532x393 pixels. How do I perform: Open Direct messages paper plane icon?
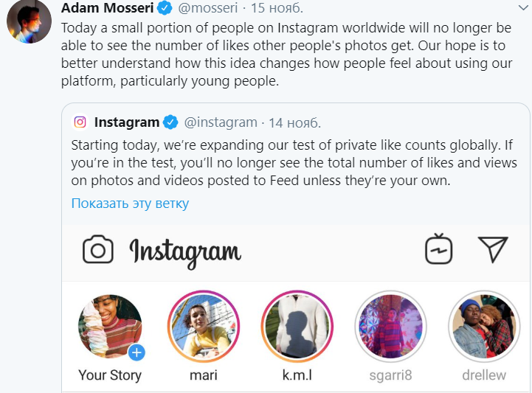[493, 249]
